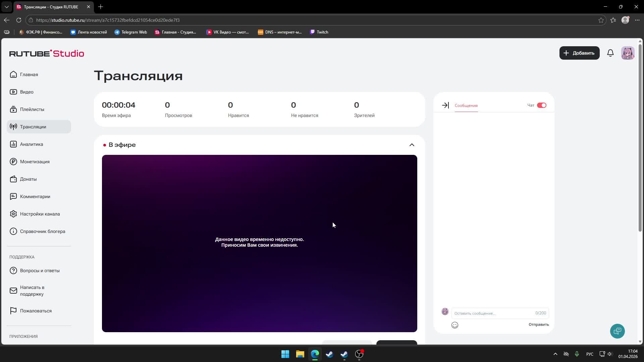Open the browser tab search dropdown
This screenshot has width=644, height=362.
pyautogui.click(x=7, y=7)
